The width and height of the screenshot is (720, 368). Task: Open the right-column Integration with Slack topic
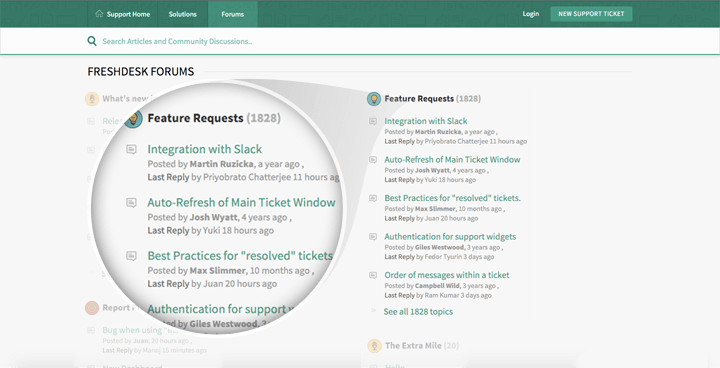point(426,121)
